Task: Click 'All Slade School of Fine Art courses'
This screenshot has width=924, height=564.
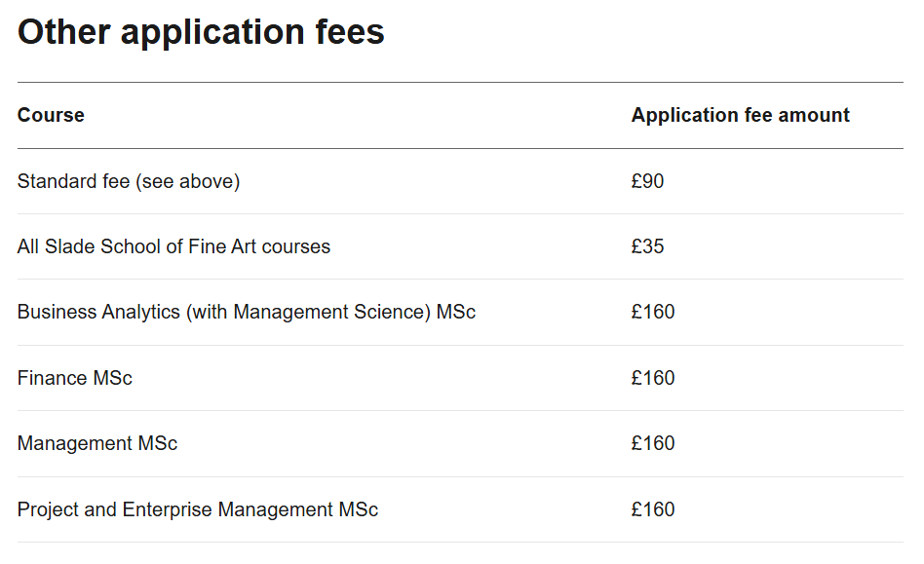Action: (173, 246)
